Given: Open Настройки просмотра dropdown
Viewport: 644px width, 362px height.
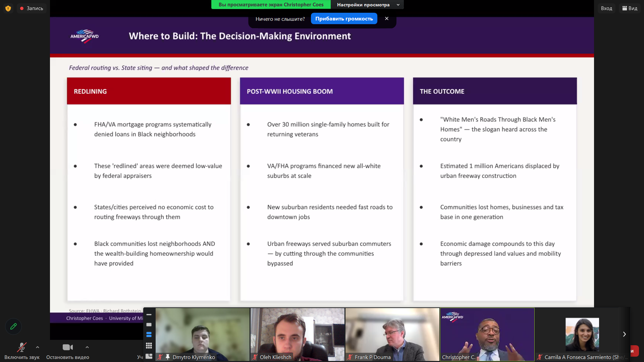Looking at the screenshot, I should 368,5.
